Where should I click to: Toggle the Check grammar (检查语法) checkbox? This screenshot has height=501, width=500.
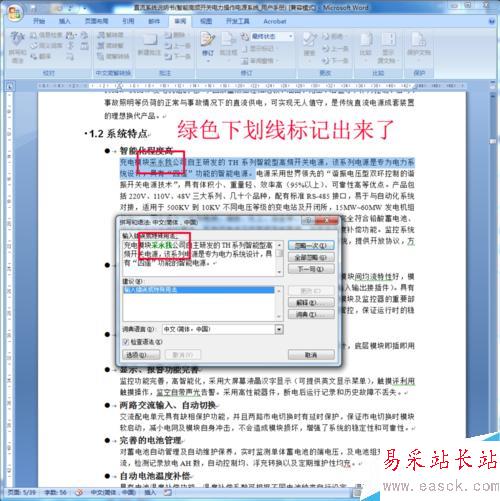click(126, 342)
